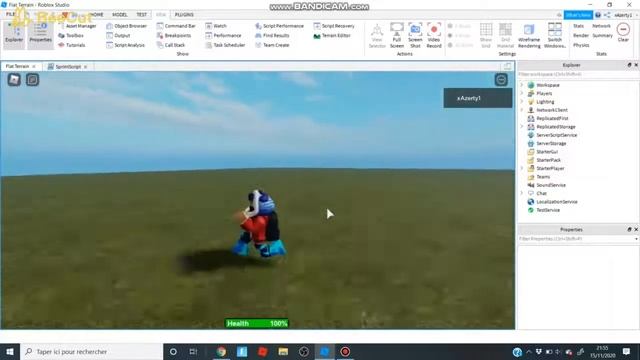
Task: Open the Call Stack window
Action: point(171,45)
